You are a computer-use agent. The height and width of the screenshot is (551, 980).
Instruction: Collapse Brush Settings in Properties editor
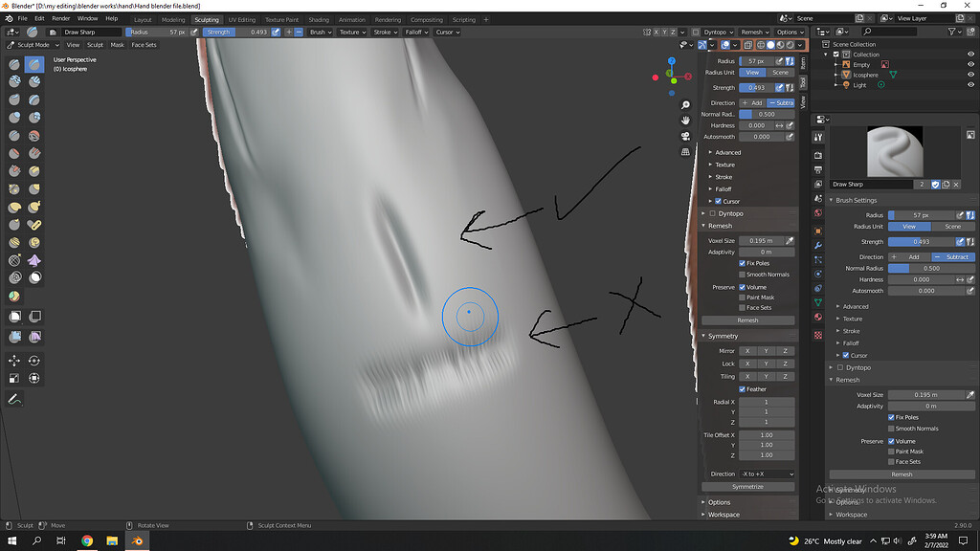(855, 201)
